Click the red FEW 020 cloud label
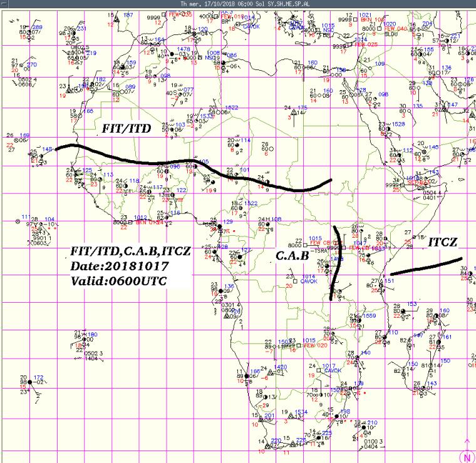The height and width of the screenshot is (463, 476). [x=315, y=346]
